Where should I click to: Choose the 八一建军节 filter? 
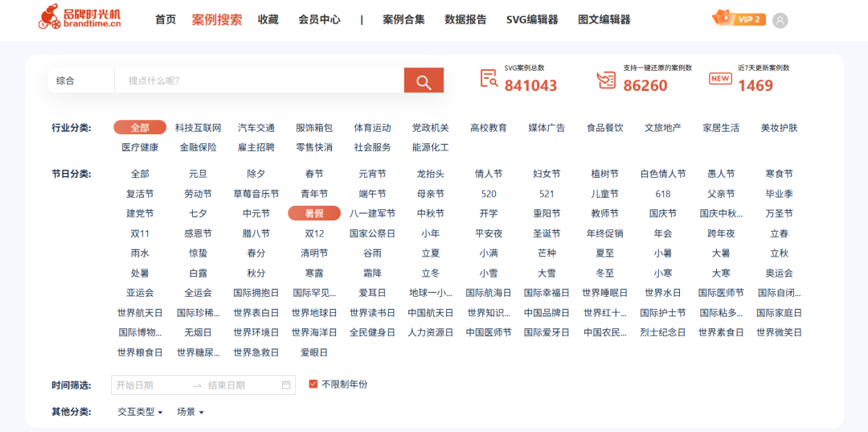(373, 213)
